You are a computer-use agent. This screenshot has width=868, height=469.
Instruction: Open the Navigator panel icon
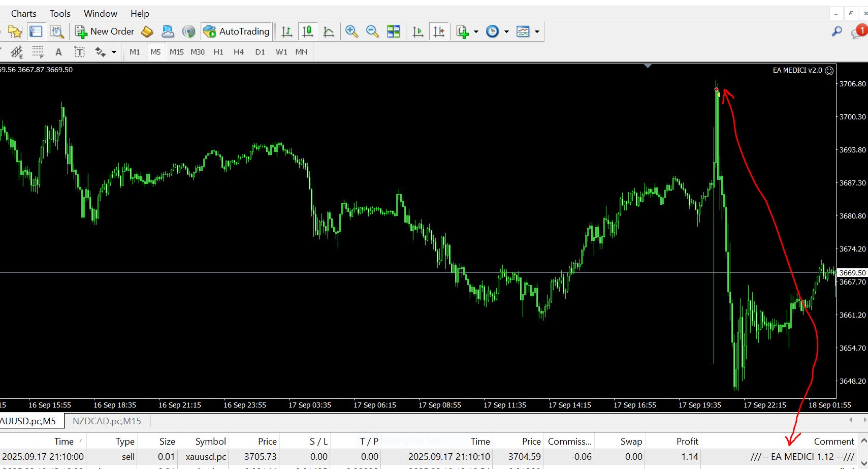[15, 32]
